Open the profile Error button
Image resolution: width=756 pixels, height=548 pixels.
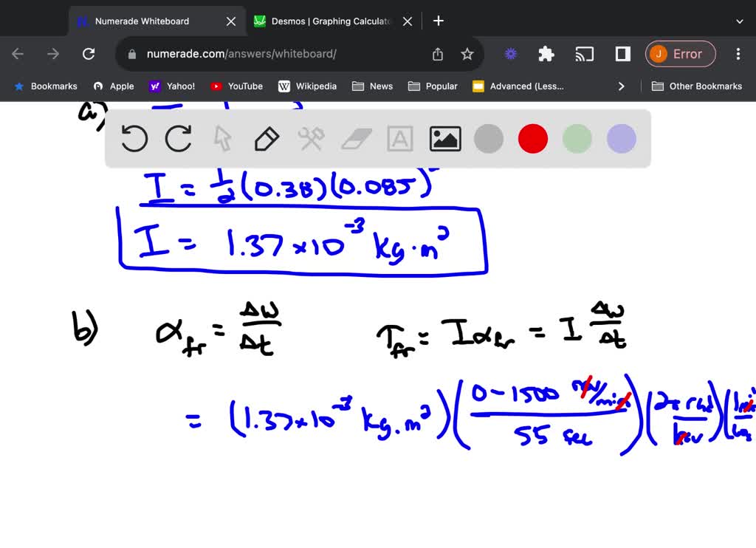coord(680,54)
